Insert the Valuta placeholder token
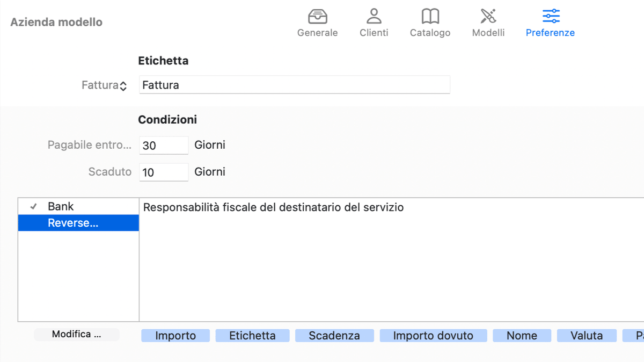 tap(587, 336)
